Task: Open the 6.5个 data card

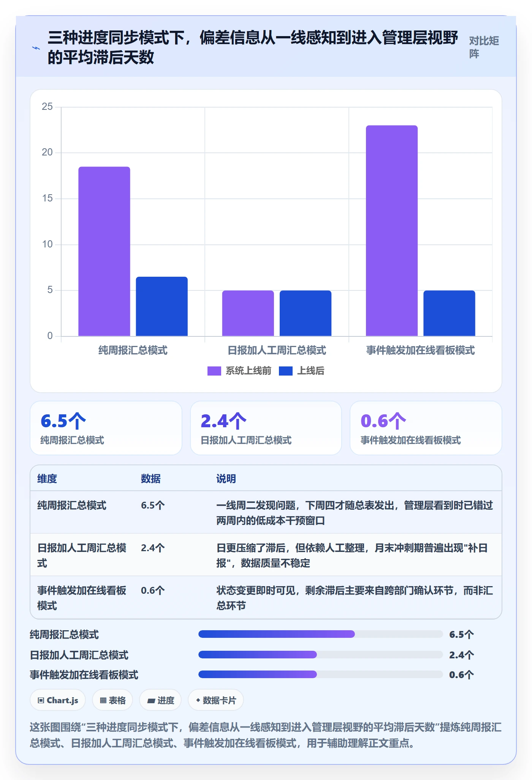Action: (x=106, y=428)
